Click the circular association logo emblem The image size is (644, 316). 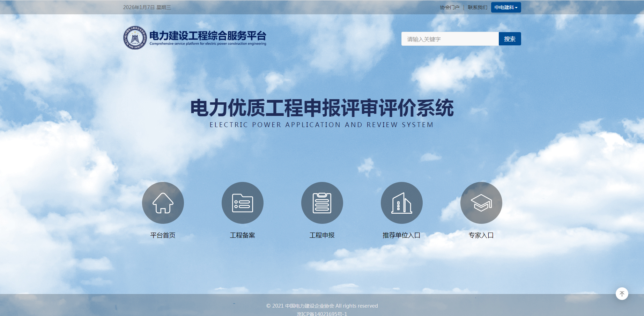tap(135, 38)
